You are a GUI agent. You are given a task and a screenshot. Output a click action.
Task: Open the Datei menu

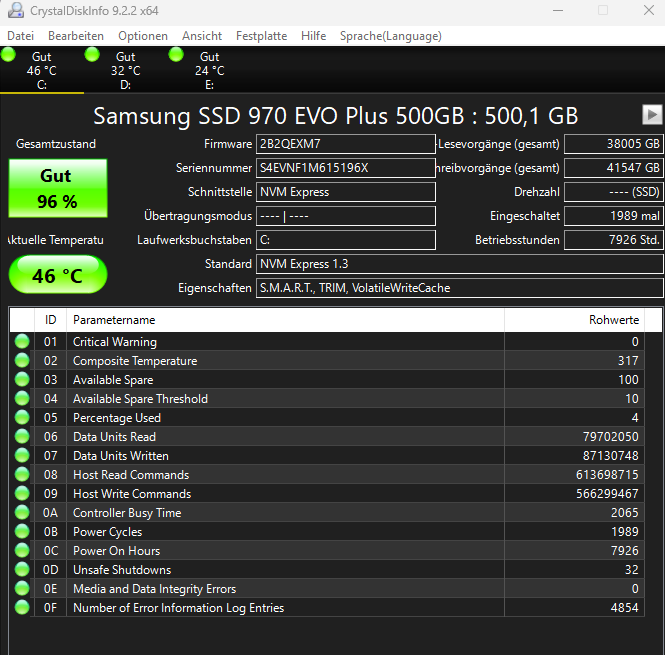(x=20, y=36)
